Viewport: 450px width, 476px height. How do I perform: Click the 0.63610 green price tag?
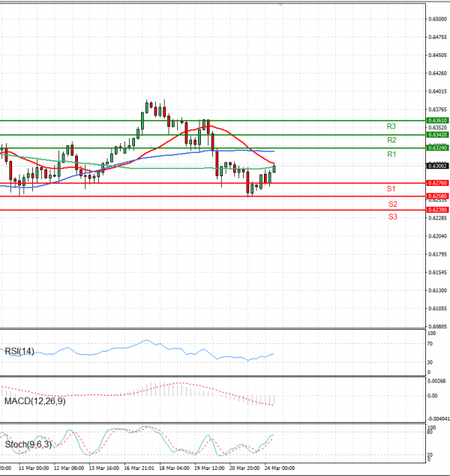click(437, 120)
